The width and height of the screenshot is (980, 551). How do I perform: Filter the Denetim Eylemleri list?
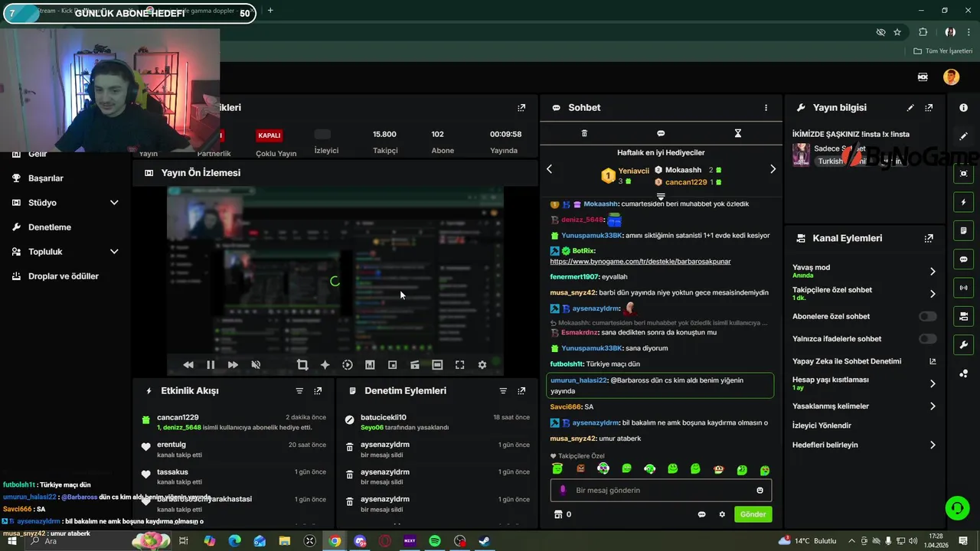pyautogui.click(x=503, y=391)
